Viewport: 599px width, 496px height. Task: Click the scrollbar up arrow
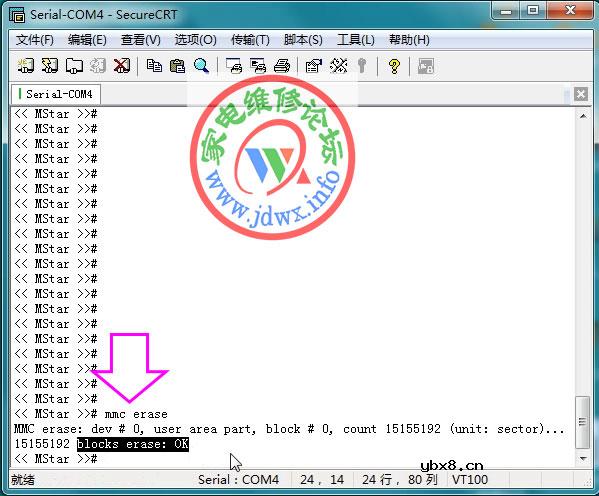click(583, 116)
